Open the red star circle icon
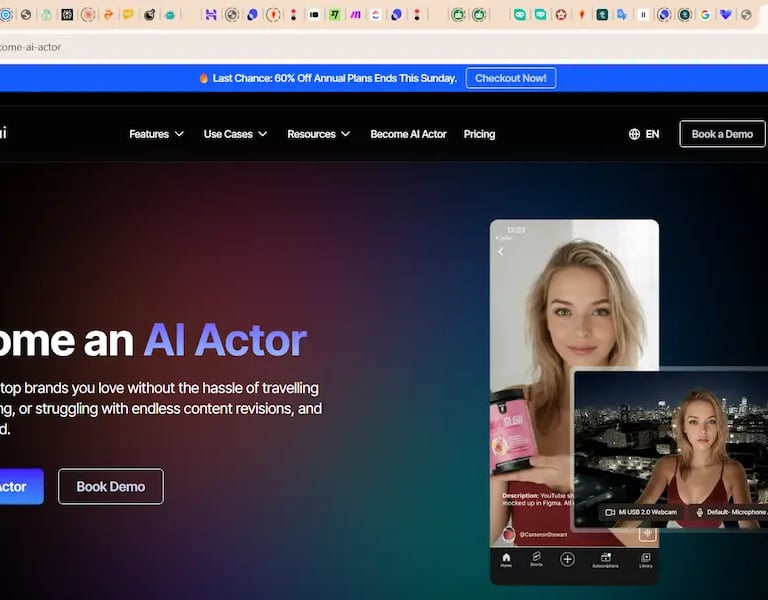The width and height of the screenshot is (768, 600). pyautogui.click(x=561, y=15)
